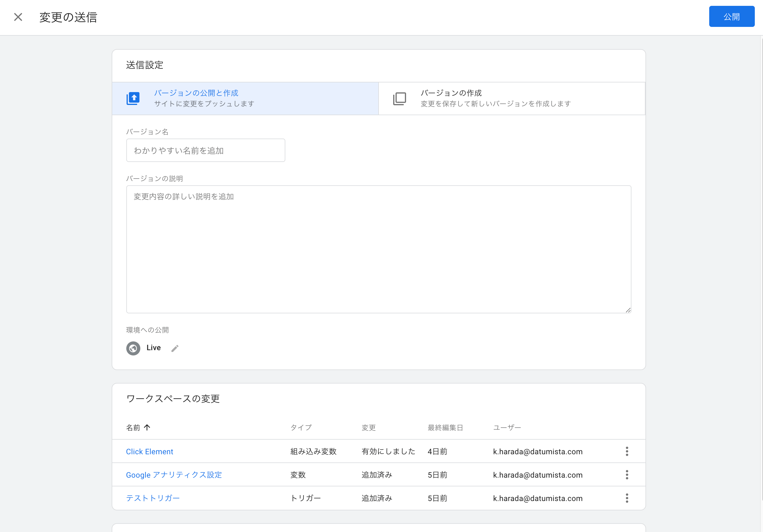763x532 pixels.
Task: Click the ascending sort arrow next to 名前
Action: [147, 427]
